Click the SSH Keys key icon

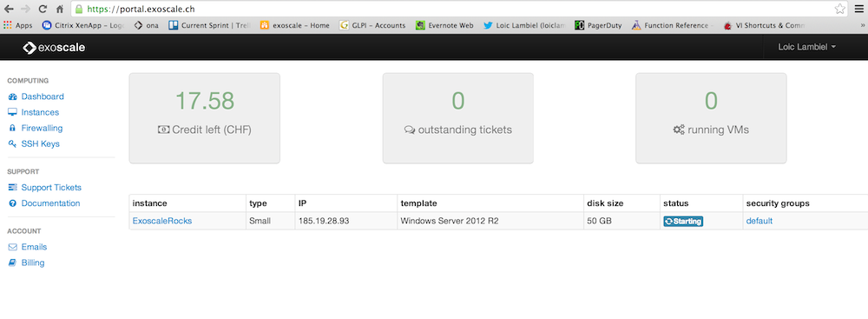[12, 143]
